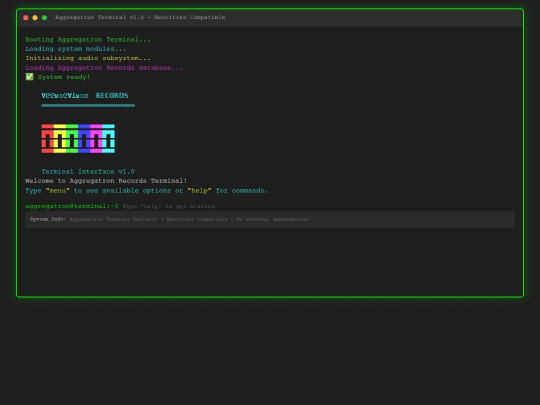Maximize the terminal with the green button
Viewport: 540px width, 405px height.
pos(44,18)
